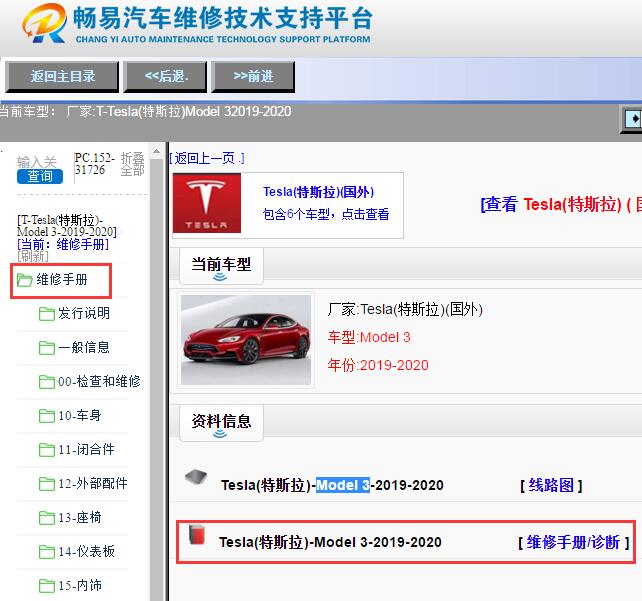
Task: Open the 维修手册 folder icon
Action: [25, 280]
